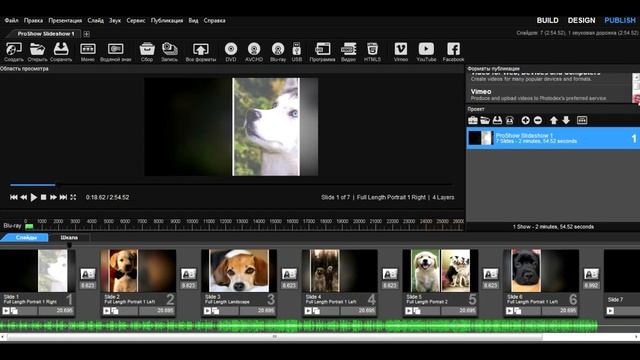Stop the slideshow preview
The width and height of the screenshot is (640, 360).
click(x=44, y=197)
